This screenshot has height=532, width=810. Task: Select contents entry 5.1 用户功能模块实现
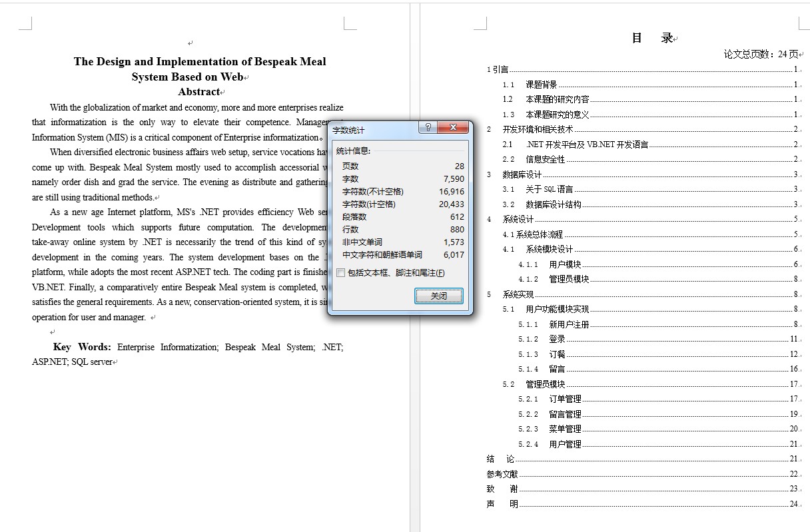click(650, 309)
